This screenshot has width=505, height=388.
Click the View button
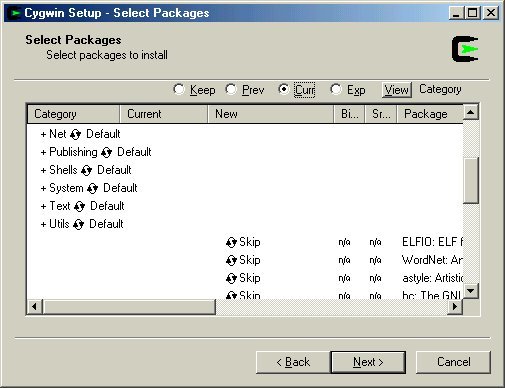397,90
